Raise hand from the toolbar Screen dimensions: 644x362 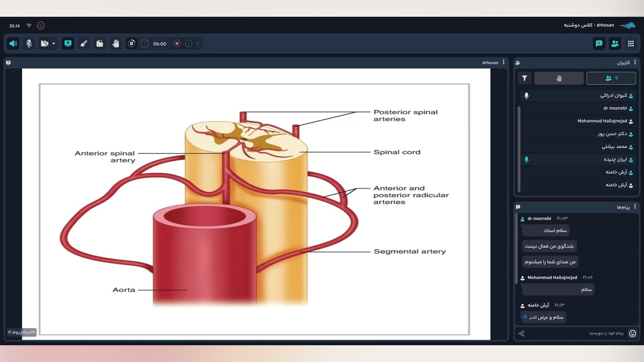(x=116, y=44)
